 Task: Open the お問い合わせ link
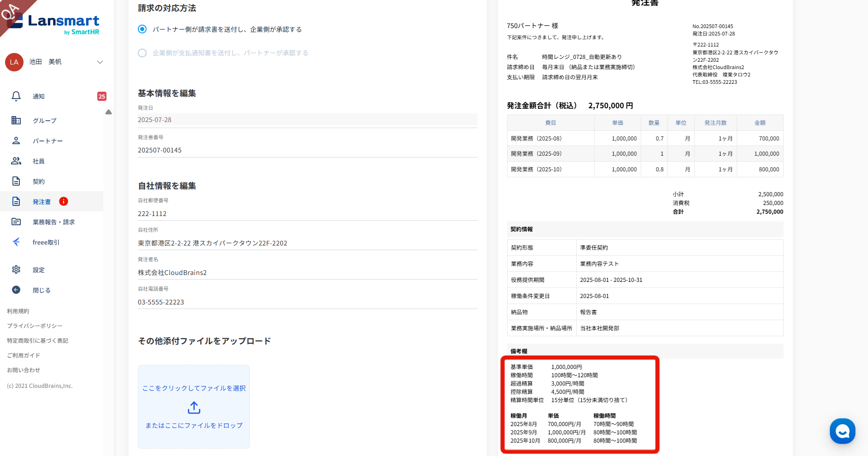point(24,370)
